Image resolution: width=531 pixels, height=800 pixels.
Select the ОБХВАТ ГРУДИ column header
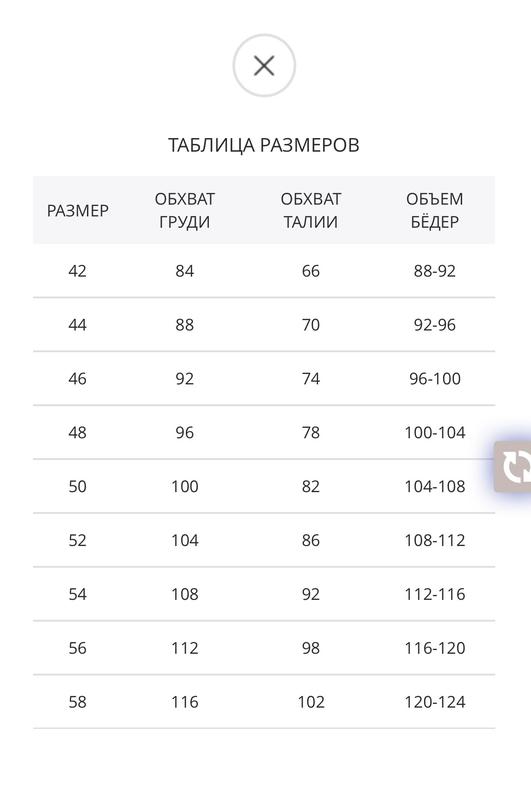(185, 210)
